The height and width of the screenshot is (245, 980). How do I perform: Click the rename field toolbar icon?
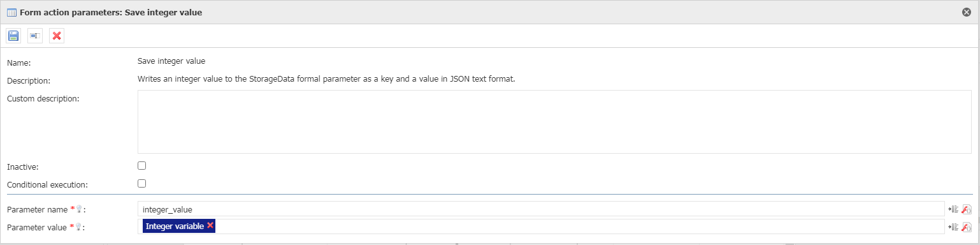pos(35,36)
